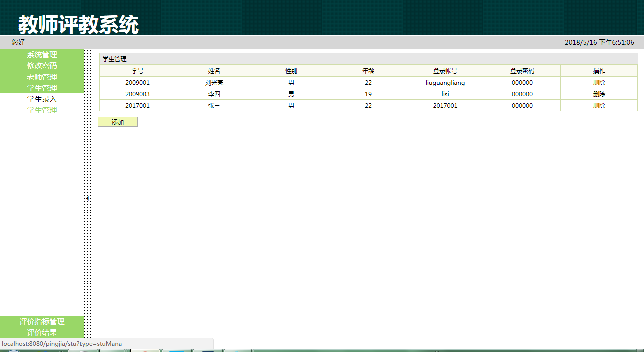Select the highlighted 学生管理 submenu item

click(x=42, y=110)
